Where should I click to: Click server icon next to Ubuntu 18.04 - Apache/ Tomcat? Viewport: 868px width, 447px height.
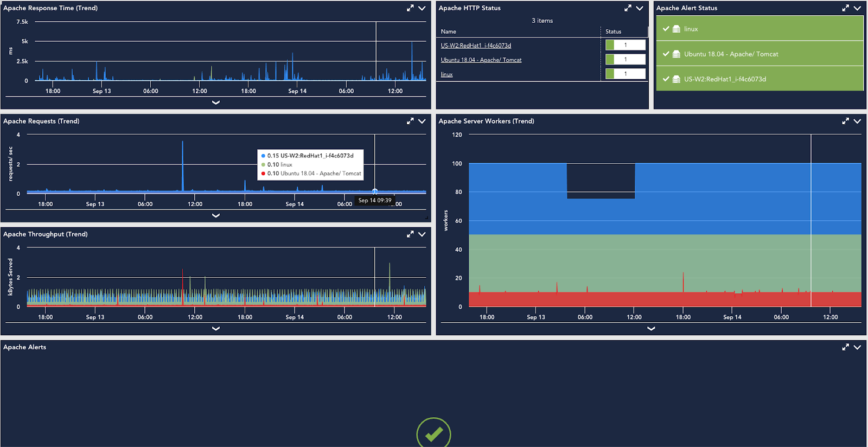coord(676,54)
